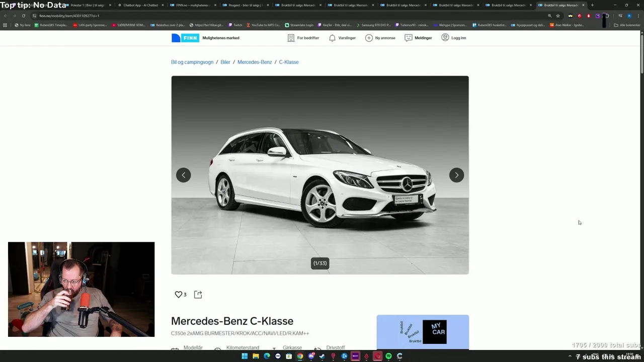
Task: Switch to Chatbot App - AI Chatbot tab
Action: tap(140, 5)
